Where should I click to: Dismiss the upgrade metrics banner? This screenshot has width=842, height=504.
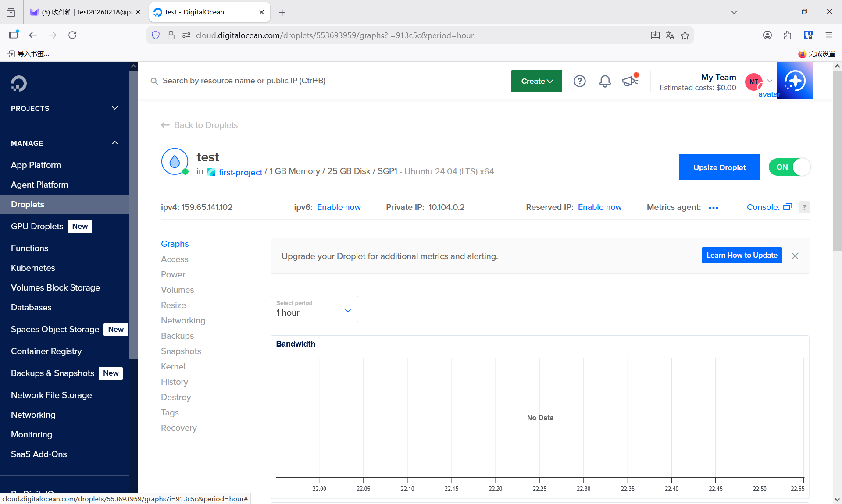pyautogui.click(x=795, y=256)
